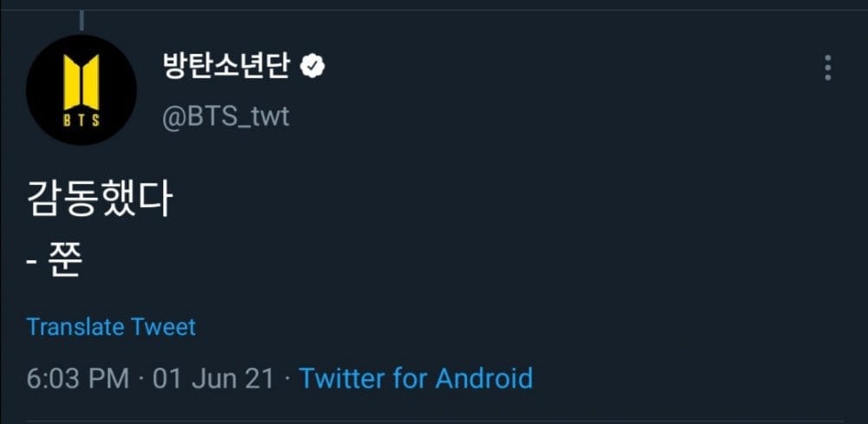868x424 pixels.
Task: Open the Twitter for Android source link
Action: click(x=415, y=379)
